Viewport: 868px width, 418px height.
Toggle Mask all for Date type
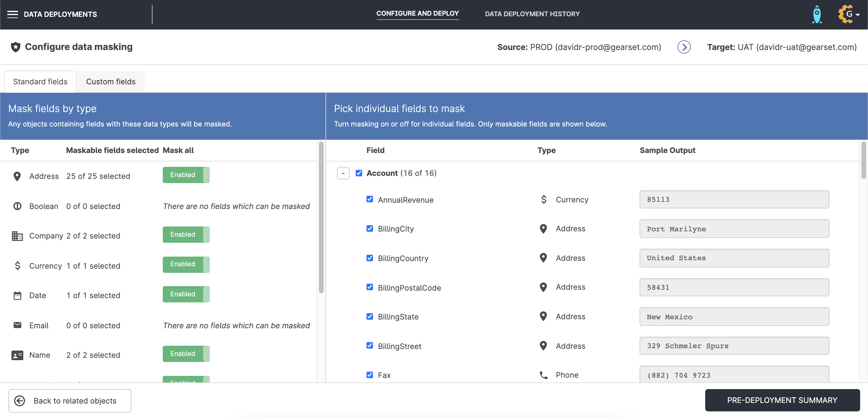point(186,294)
